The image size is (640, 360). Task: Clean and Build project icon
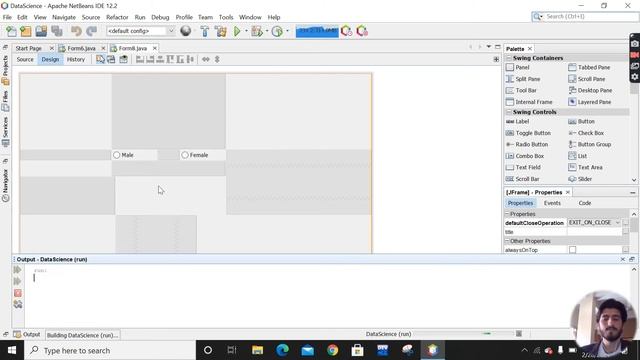tap(220, 31)
